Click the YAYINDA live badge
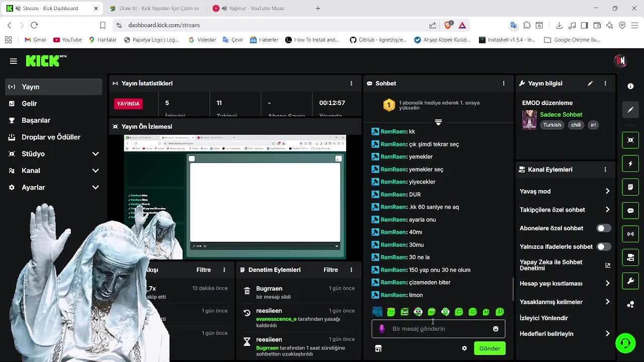 tap(128, 104)
